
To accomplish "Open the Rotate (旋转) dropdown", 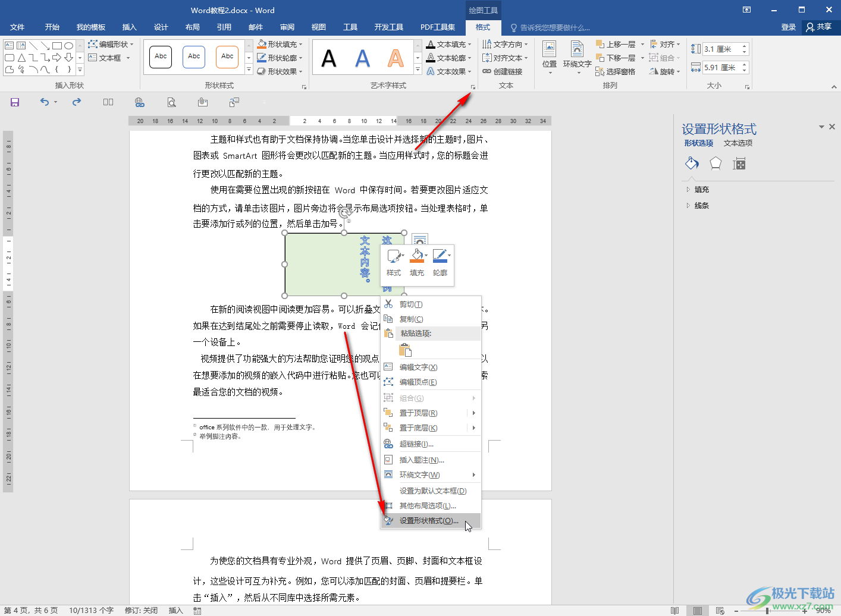I will tap(665, 71).
